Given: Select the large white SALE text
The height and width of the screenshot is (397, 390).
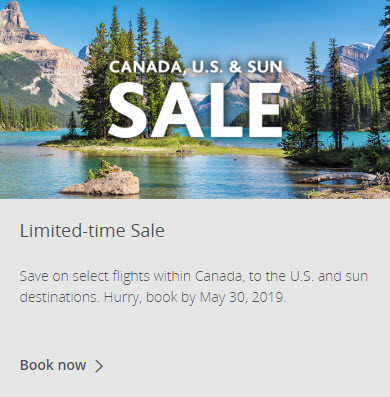Looking at the screenshot, I should click(x=195, y=111).
